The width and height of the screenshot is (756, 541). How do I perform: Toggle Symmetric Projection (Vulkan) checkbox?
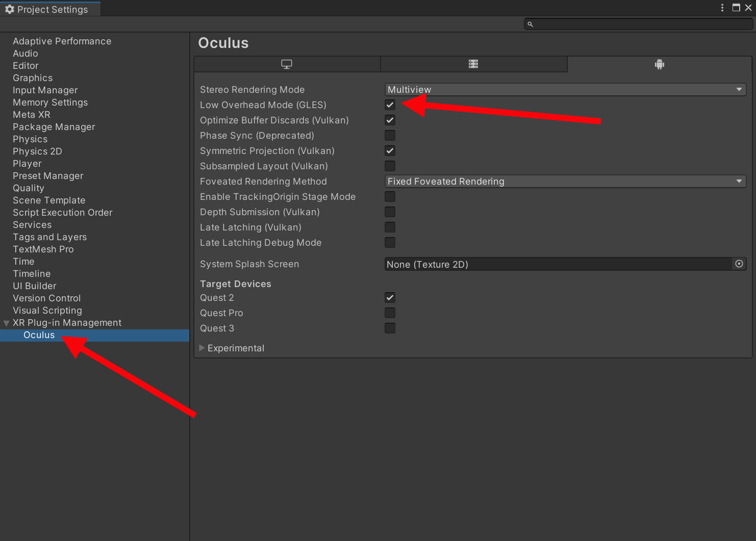(x=390, y=151)
